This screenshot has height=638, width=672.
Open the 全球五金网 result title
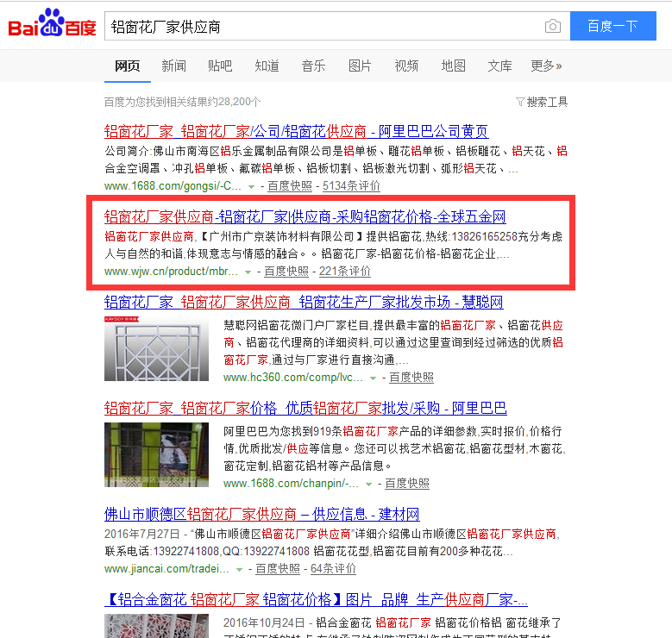[305, 216]
